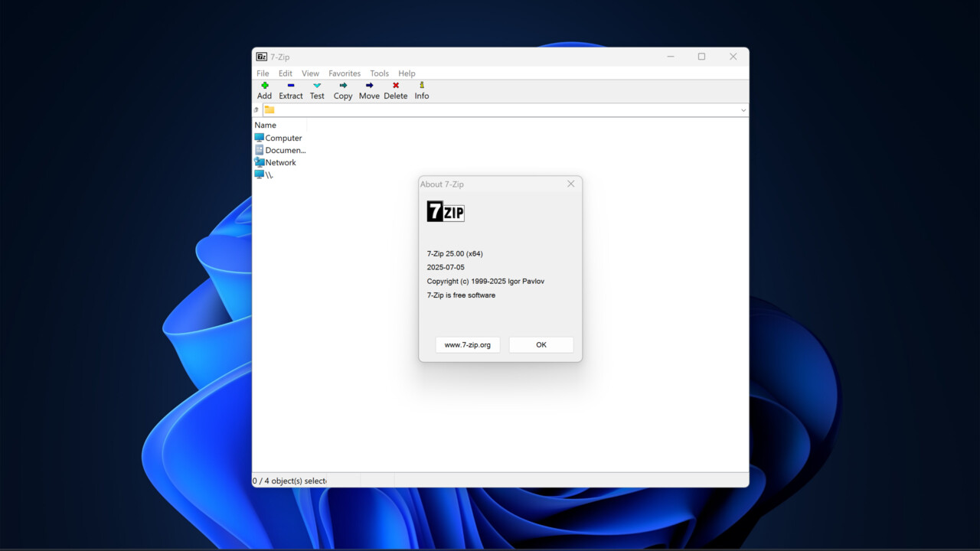Open the View menu

tap(310, 73)
